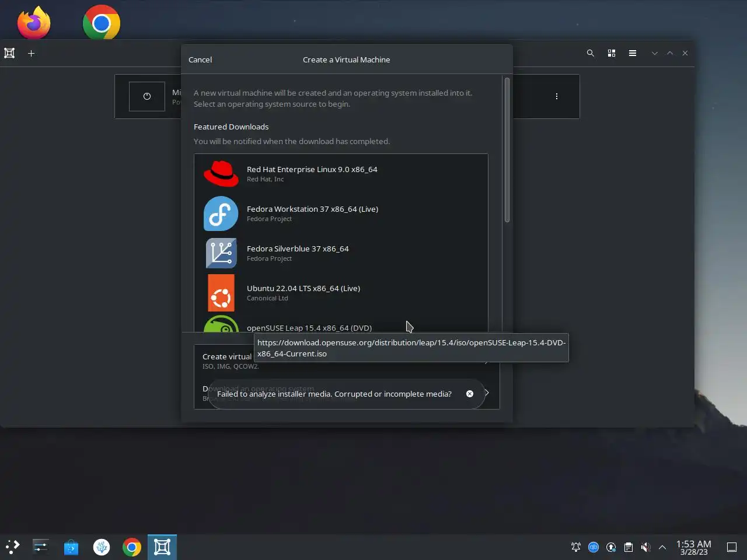Click the dialog's vertical scrollbar
The height and width of the screenshot is (560, 747).
click(507, 150)
